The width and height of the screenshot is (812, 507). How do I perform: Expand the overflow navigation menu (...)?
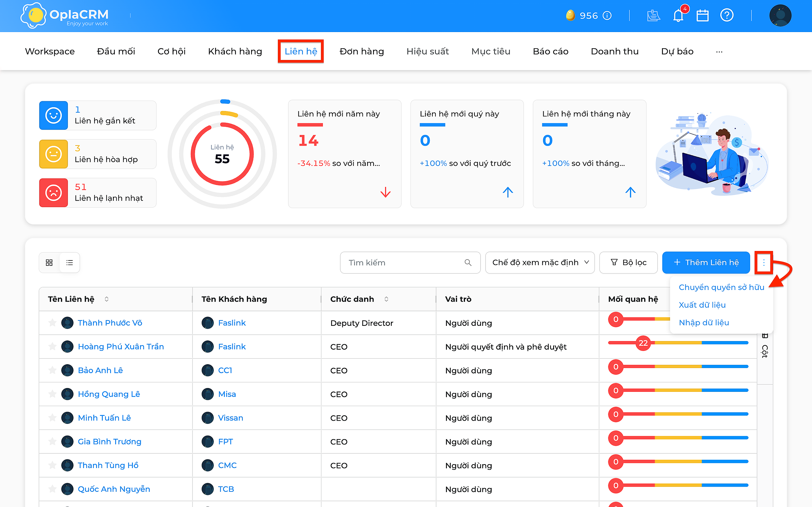[719, 52]
